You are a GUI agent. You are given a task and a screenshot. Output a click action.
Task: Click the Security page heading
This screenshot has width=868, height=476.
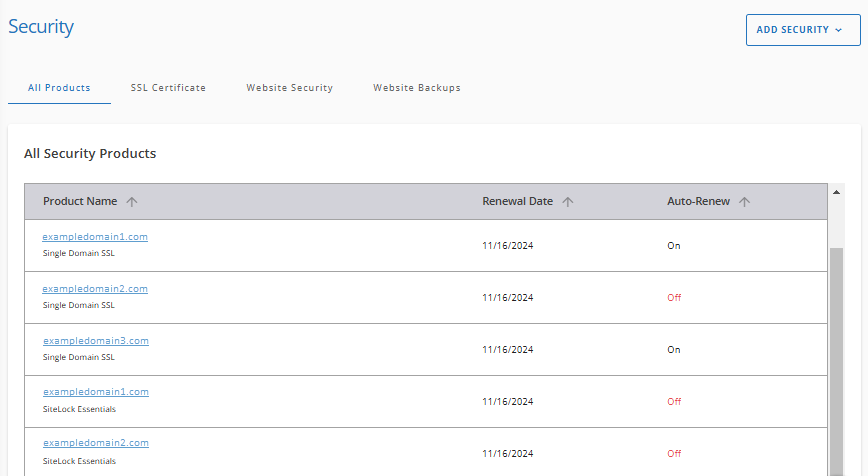41,27
